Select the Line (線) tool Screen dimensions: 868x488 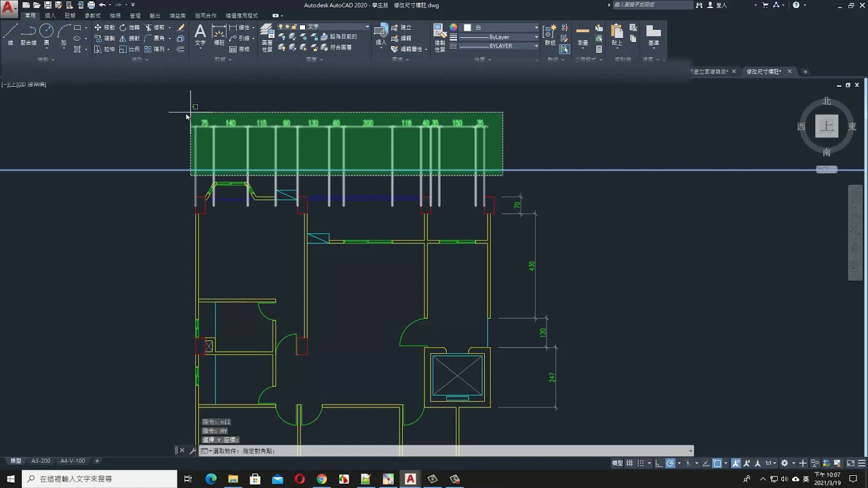pos(10,35)
